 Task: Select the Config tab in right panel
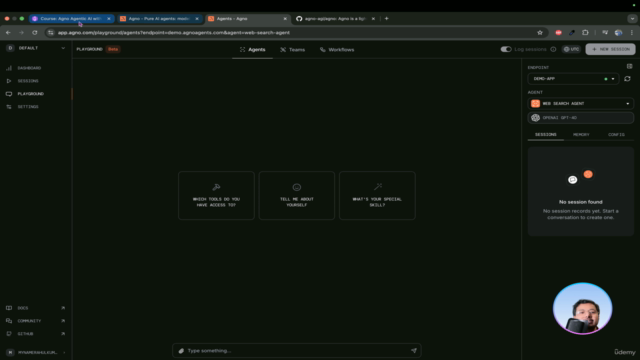(x=616, y=135)
